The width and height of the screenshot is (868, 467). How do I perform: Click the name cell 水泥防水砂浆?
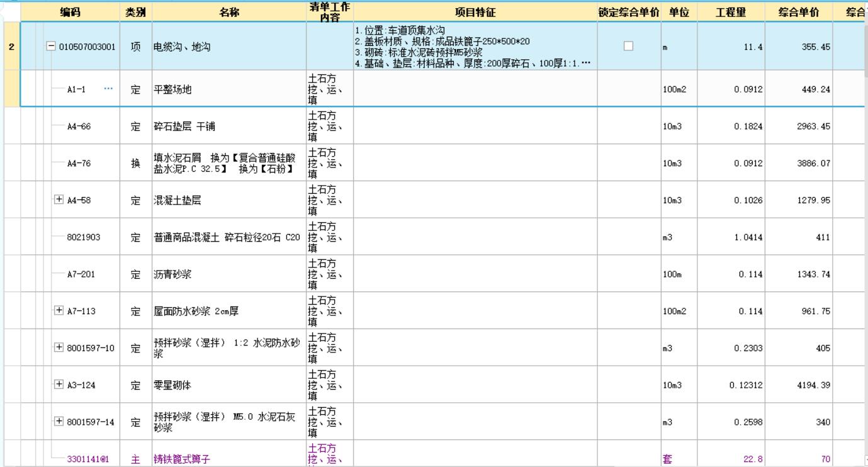click(x=228, y=348)
